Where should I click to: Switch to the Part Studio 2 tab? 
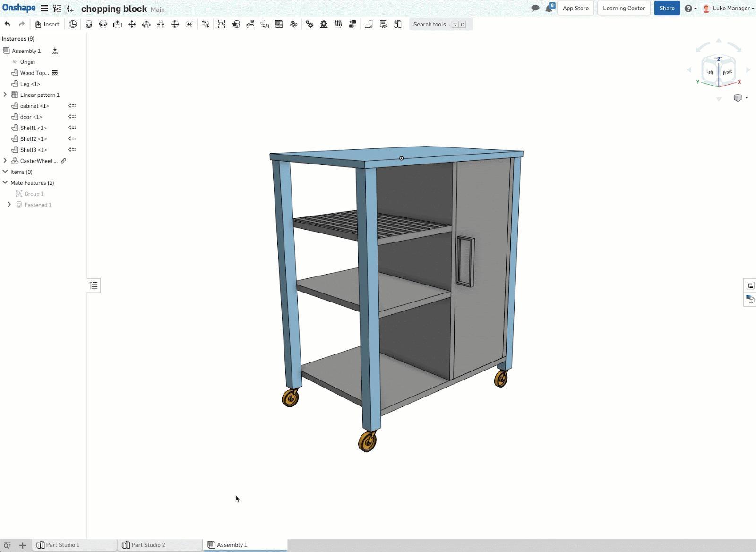coord(147,544)
